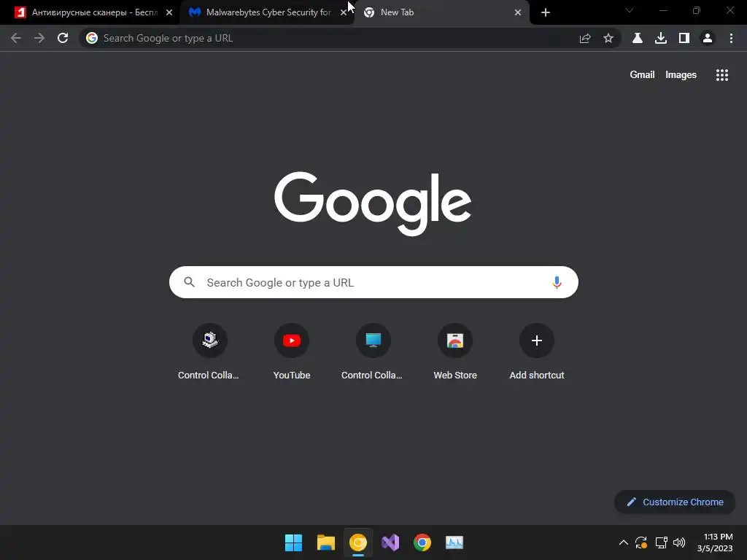Click Customize Chrome button
The height and width of the screenshot is (560, 747).
(x=675, y=502)
